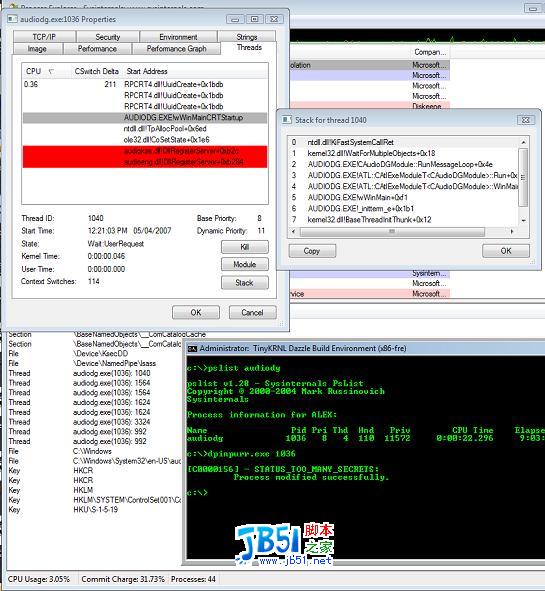This screenshot has width=545, height=591.
Task: Click the stack list horizontal scrollbar thumb
Action: click(392, 231)
